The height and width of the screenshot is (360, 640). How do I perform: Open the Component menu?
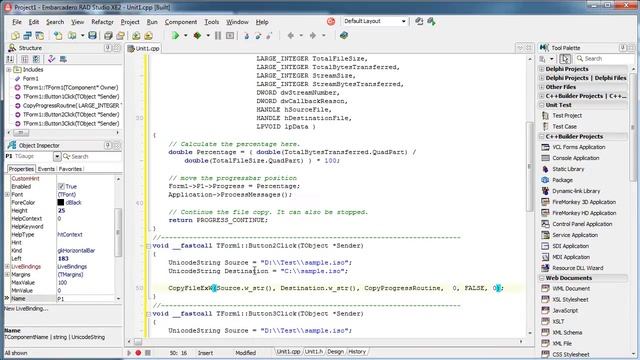coord(181,22)
